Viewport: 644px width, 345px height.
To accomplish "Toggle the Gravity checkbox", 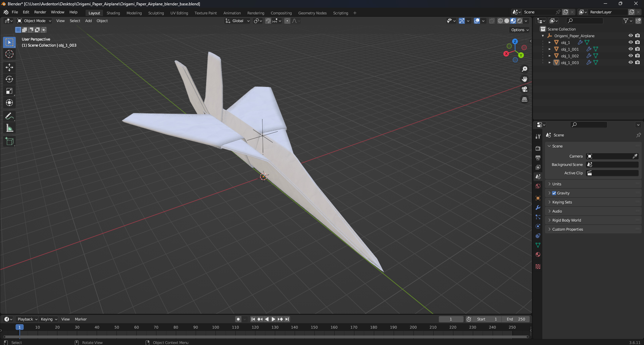I will point(554,193).
